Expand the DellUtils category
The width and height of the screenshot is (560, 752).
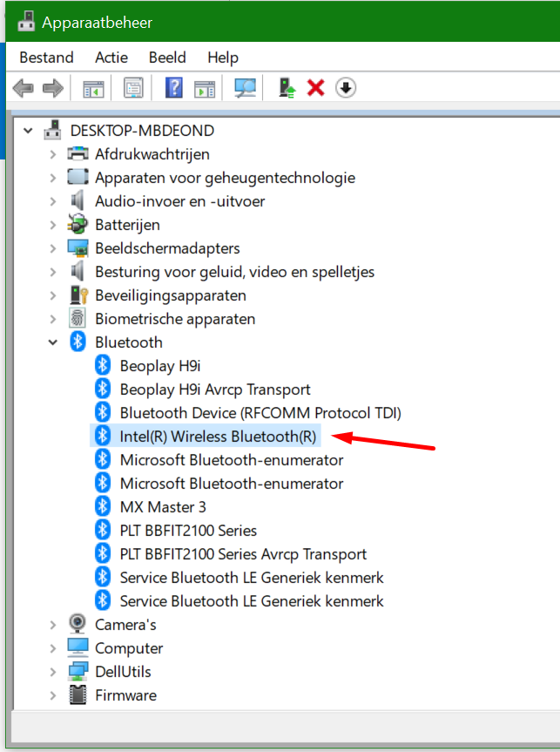[x=53, y=672]
